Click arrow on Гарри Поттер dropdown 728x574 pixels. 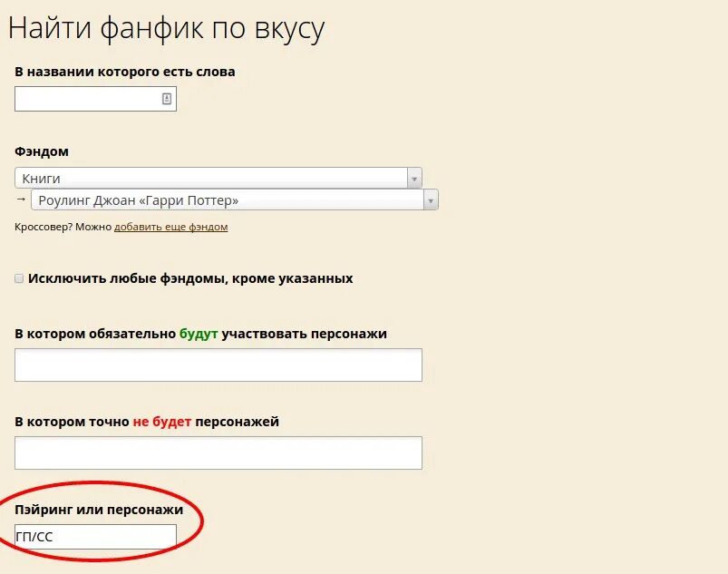(431, 200)
